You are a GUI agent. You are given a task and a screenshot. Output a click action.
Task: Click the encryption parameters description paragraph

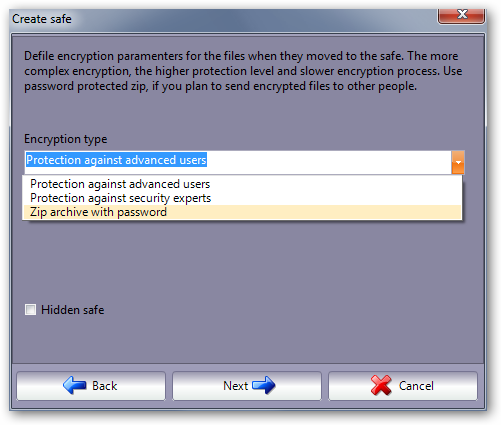pos(243,71)
